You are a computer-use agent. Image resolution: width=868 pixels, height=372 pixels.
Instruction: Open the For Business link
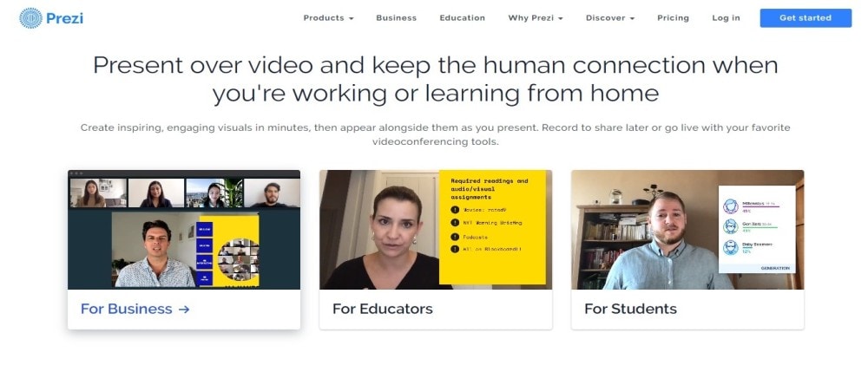click(x=135, y=309)
